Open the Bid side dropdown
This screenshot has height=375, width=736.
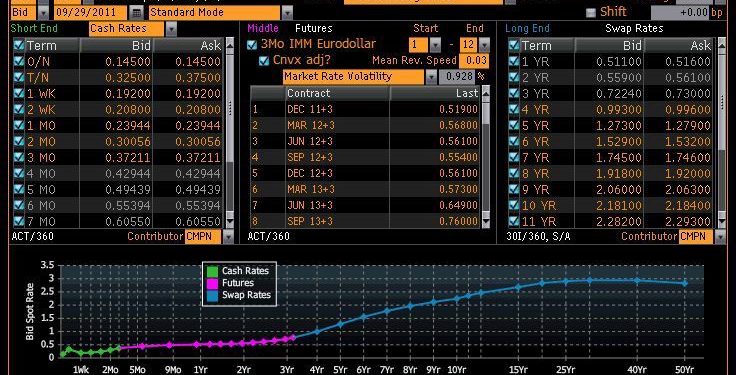coord(43,12)
